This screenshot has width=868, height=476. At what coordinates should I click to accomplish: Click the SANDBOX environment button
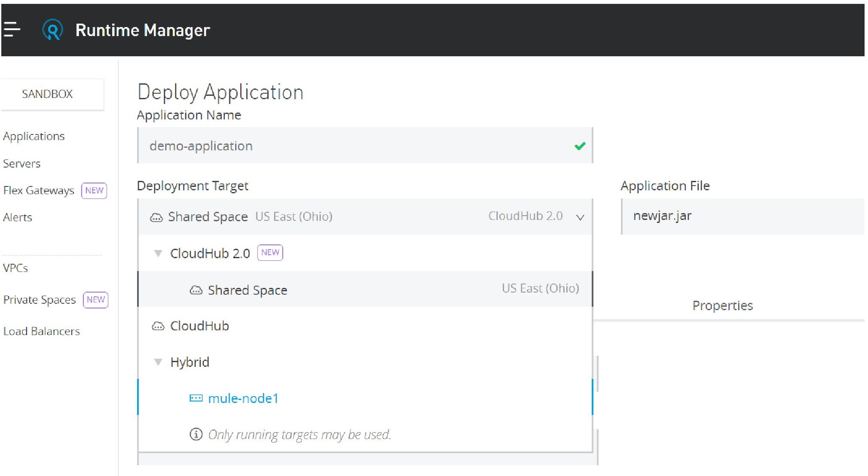point(47,94)
